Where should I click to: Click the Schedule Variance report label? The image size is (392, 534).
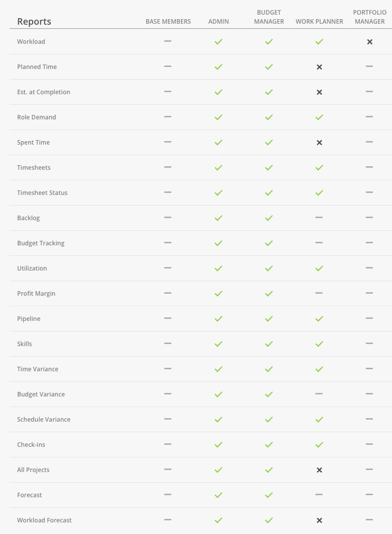tap(44, 420)
